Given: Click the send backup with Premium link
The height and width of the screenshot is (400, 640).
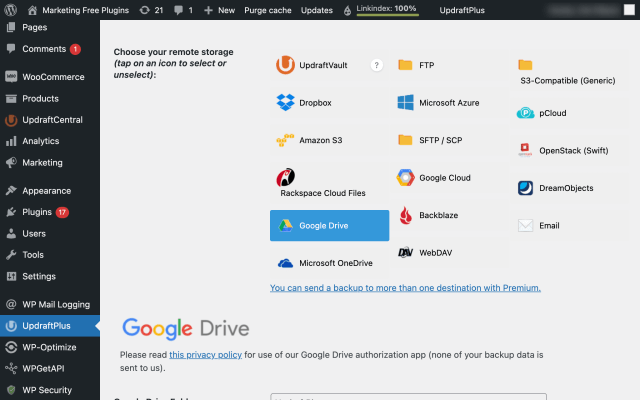Looking at the screenshot, I should coord(405,288).
